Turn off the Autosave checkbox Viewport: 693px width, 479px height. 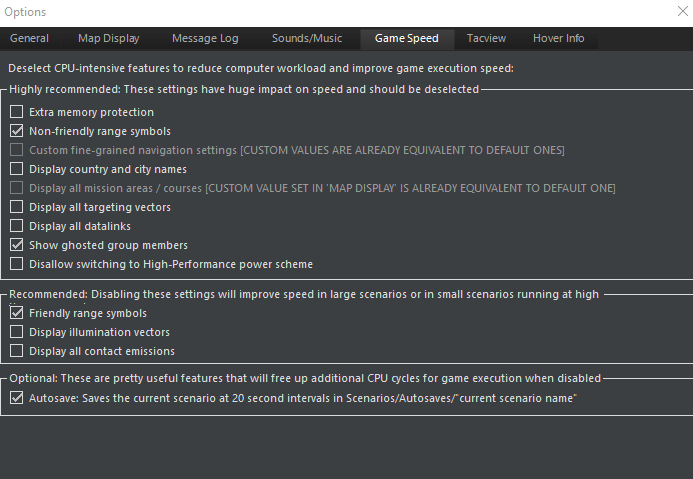pyautogui.click(x=17, y=398)
